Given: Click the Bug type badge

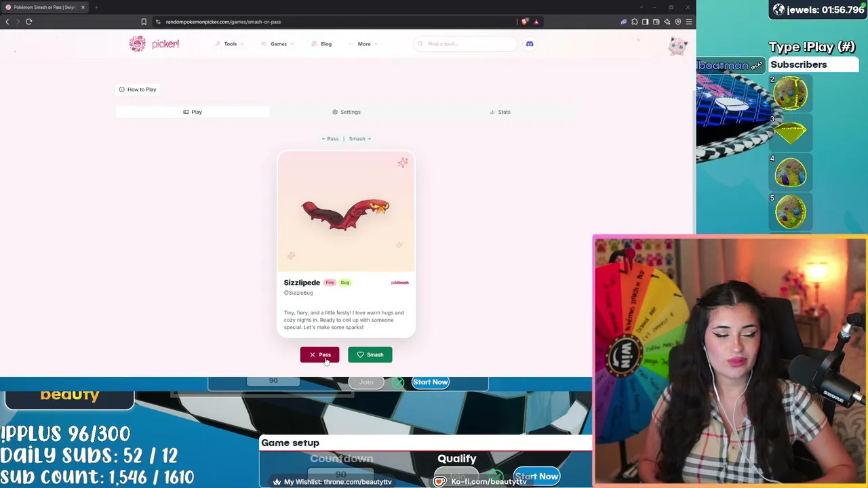Looking at the screenshot, I should tap(345, 283).
